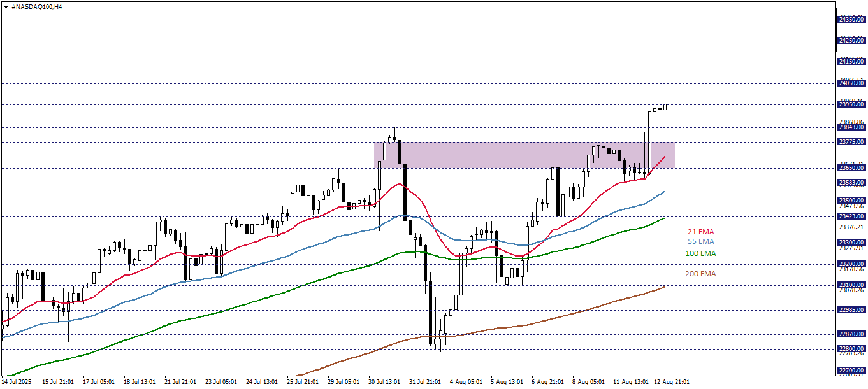
Task: Click the 25 Jul 21:01 time label
Action: point(302,382)
